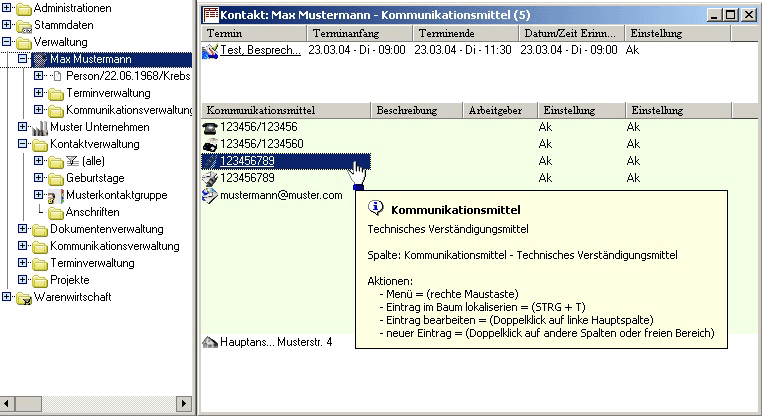Image resolution: width=762 pixels, height=416 pixels.
Task: Select the mustermann@muster.com entry
Action: [281, 196]
